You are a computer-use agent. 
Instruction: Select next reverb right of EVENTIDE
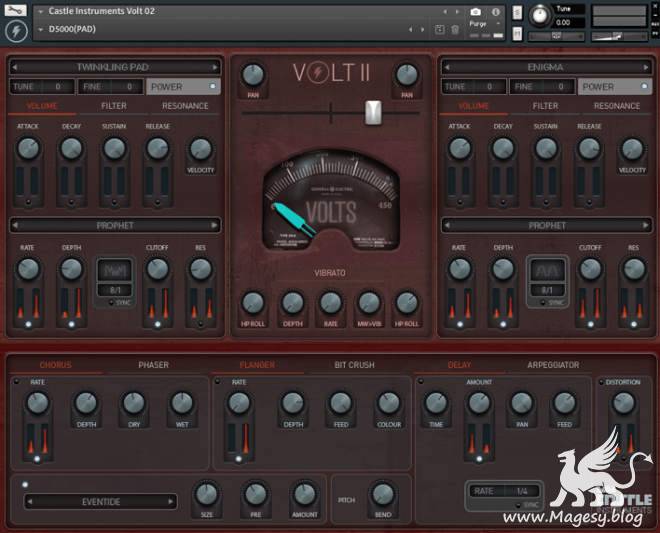(171, 501)
